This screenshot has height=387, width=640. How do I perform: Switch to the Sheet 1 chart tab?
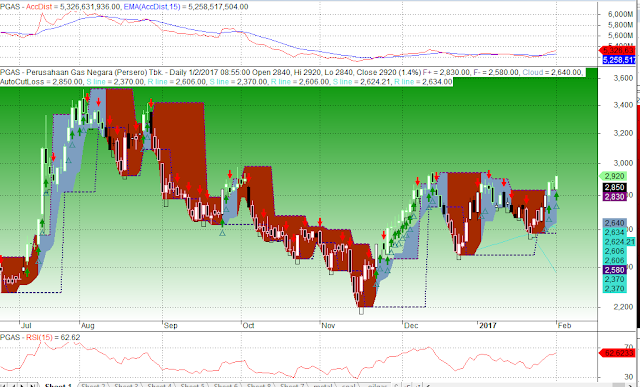[x=58, y=385]
